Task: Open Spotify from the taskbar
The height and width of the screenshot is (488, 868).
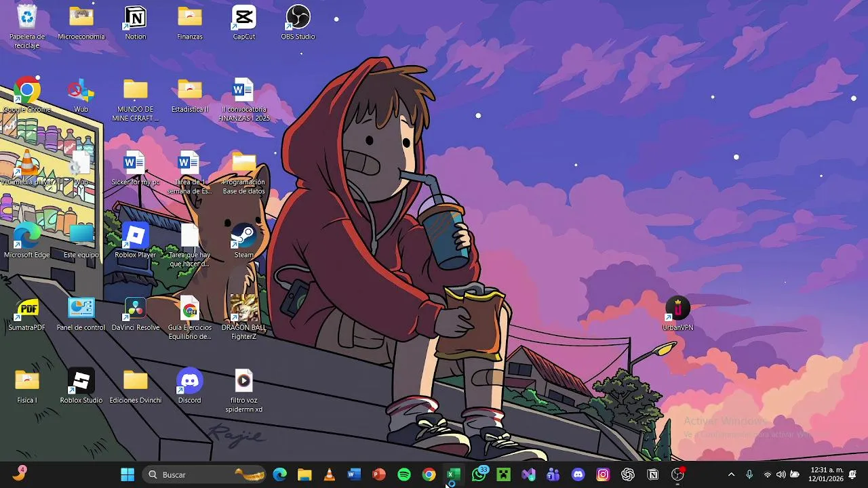Action: 404,474
